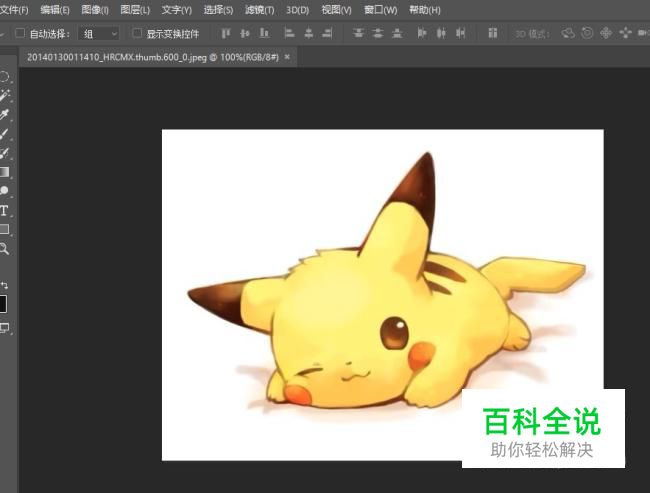This screenshot has height=493, width=650.
Task: Open the 窗口(W) menu
Action: tap(380, 10)
